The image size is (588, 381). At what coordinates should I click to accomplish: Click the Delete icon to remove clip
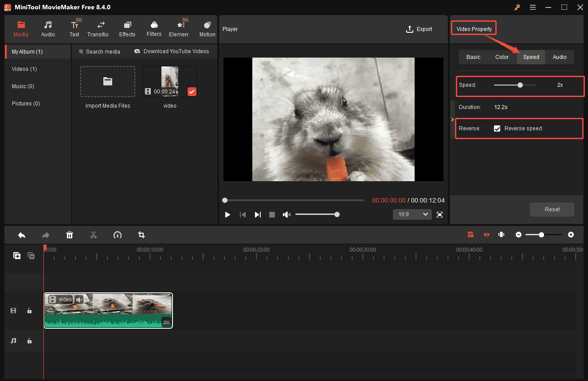click(x=70, y=235)
